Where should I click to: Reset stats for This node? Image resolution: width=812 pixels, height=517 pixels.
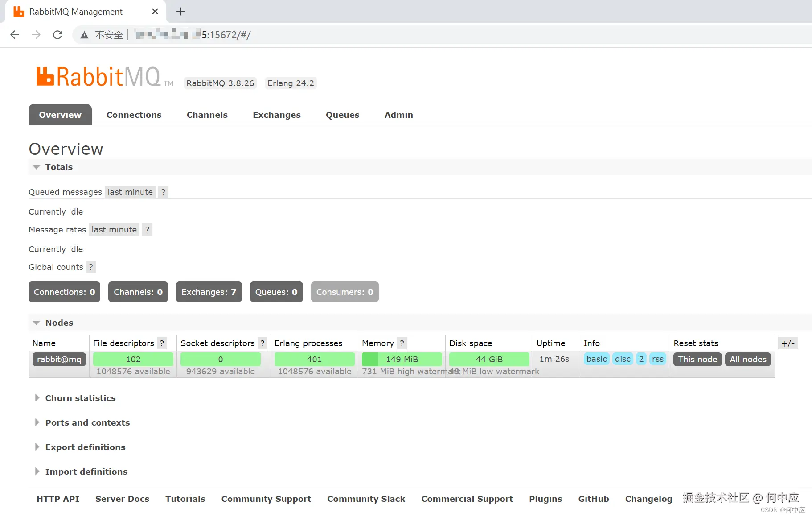pos(698,360)
